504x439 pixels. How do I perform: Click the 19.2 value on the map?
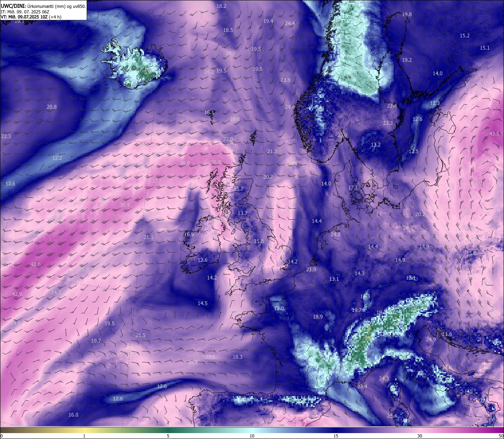click(x=407, y=60)
